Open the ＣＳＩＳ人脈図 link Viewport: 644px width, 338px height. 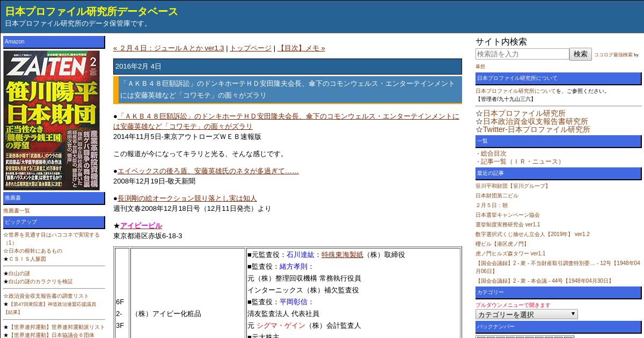click(27, 259)
